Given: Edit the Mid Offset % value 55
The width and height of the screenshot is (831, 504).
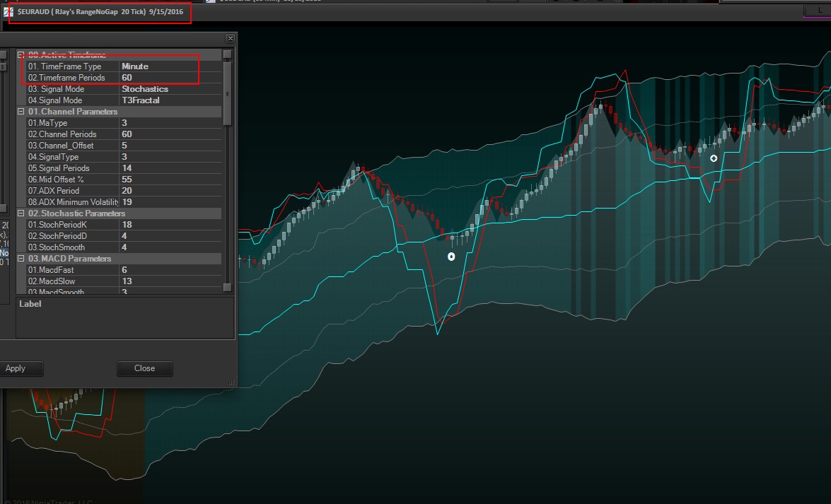Looking at the screenshot, I should [170, 179].
